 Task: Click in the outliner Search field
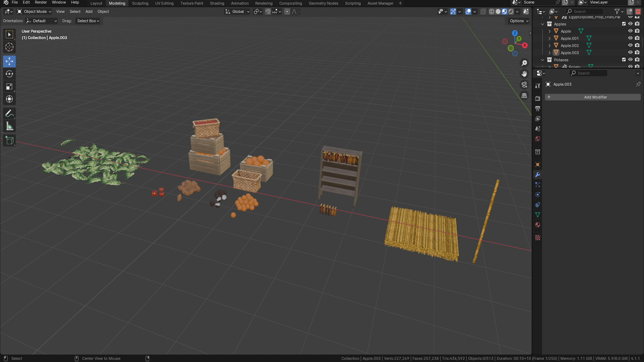click(584, 12)
